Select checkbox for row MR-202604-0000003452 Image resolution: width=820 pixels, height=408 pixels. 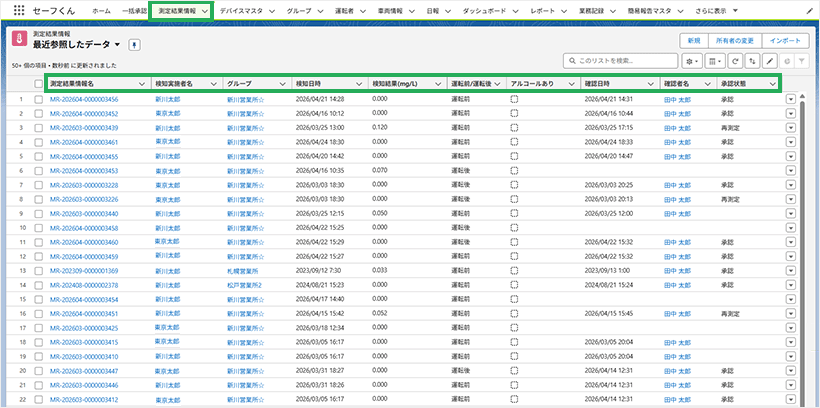(38, 113)
